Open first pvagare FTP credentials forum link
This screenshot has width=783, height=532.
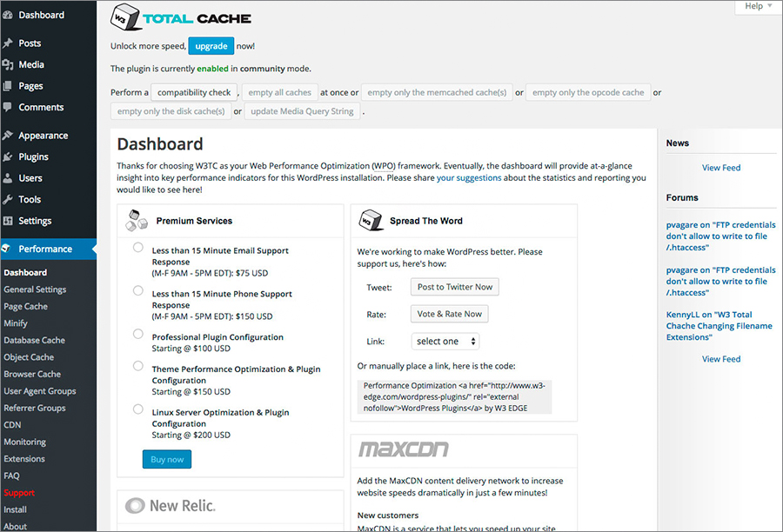coord(720,236)
